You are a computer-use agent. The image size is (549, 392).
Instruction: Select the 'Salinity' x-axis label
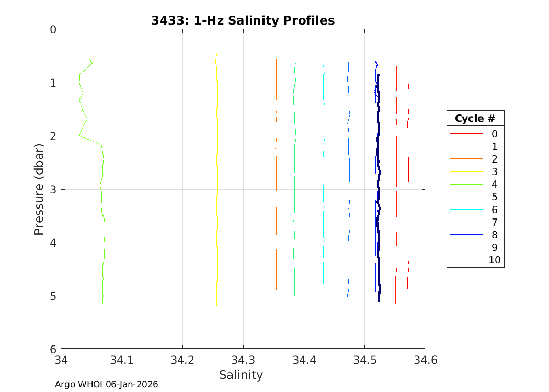241,375
